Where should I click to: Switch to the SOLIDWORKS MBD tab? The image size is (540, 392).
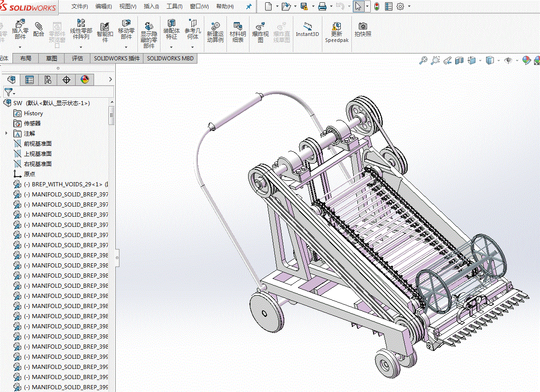click(x=170, y=59)
